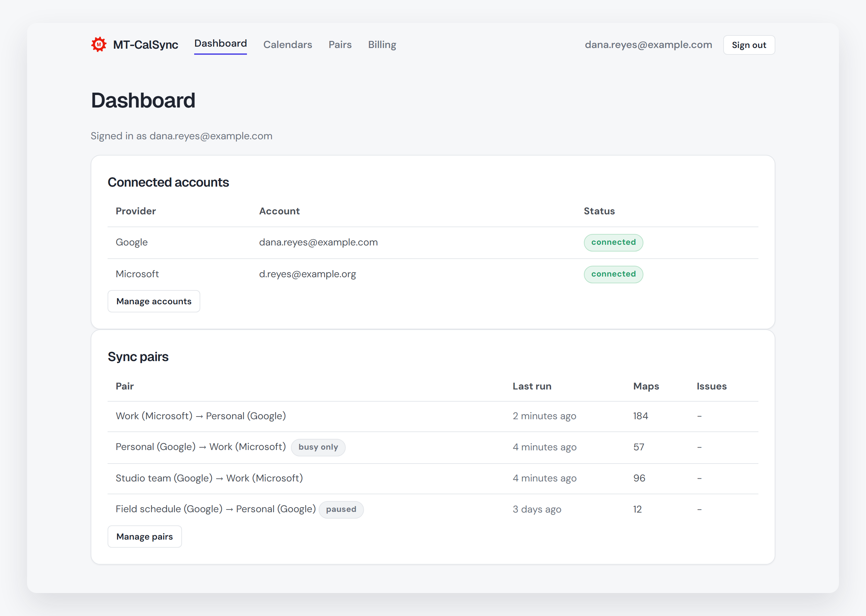
Task: Select the Microsoft provider cell
Action: (x=137, y=274)
